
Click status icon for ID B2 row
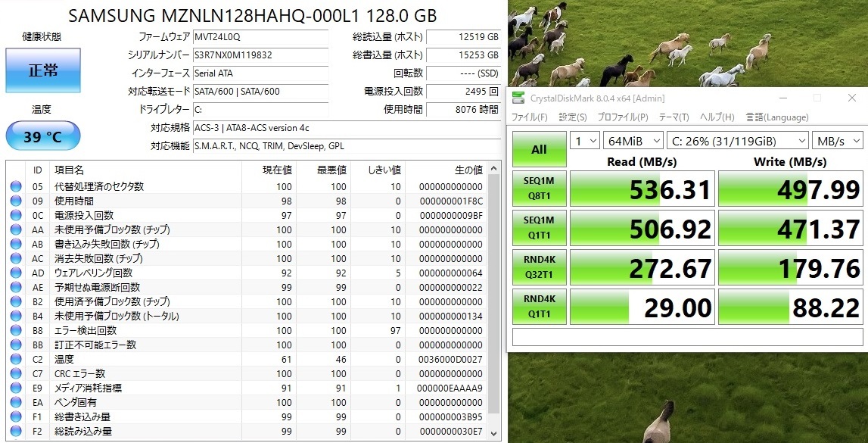[x=15, y=302]
